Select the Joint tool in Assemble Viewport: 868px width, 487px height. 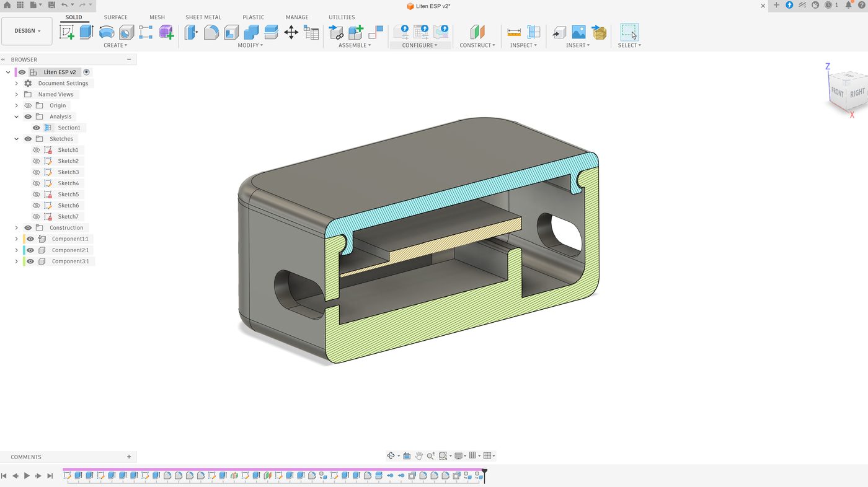coord(376,32)
